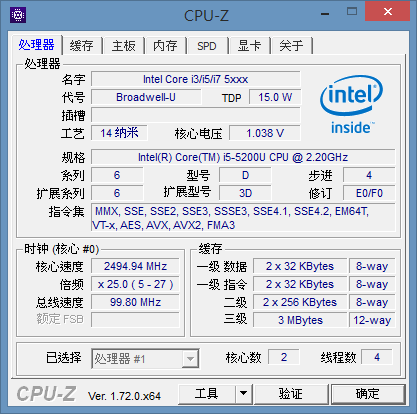
Task: Click the maximize button in title bar
Action: click(x=352, y=12)
